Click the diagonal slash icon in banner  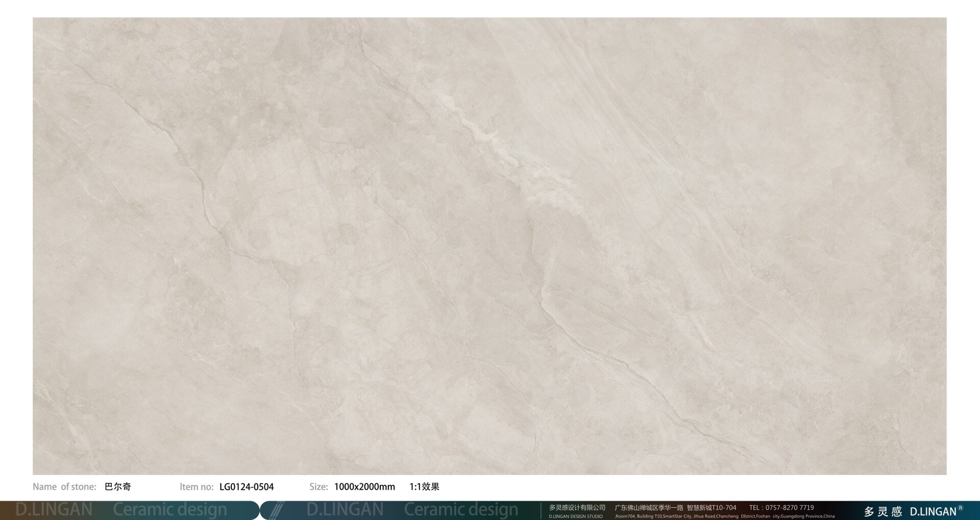pos(276,510)
